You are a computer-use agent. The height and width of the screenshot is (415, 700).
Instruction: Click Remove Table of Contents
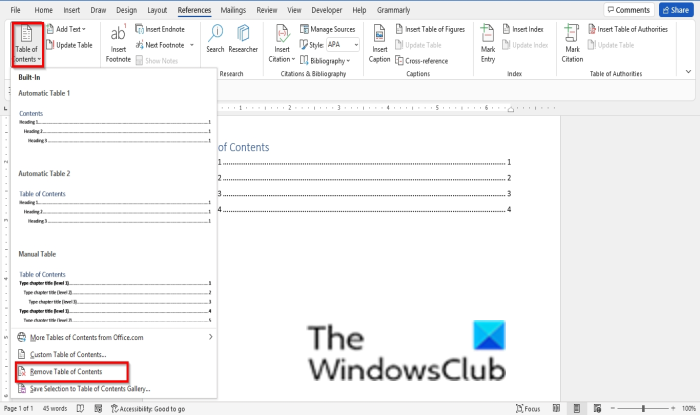(x=66, y=372)
